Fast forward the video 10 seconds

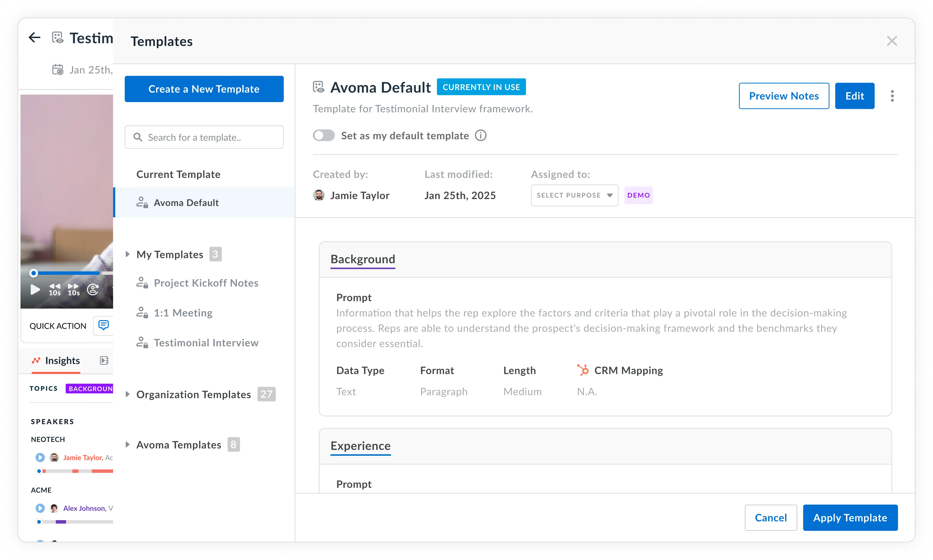pyautogui.click(x=74, y=289)
